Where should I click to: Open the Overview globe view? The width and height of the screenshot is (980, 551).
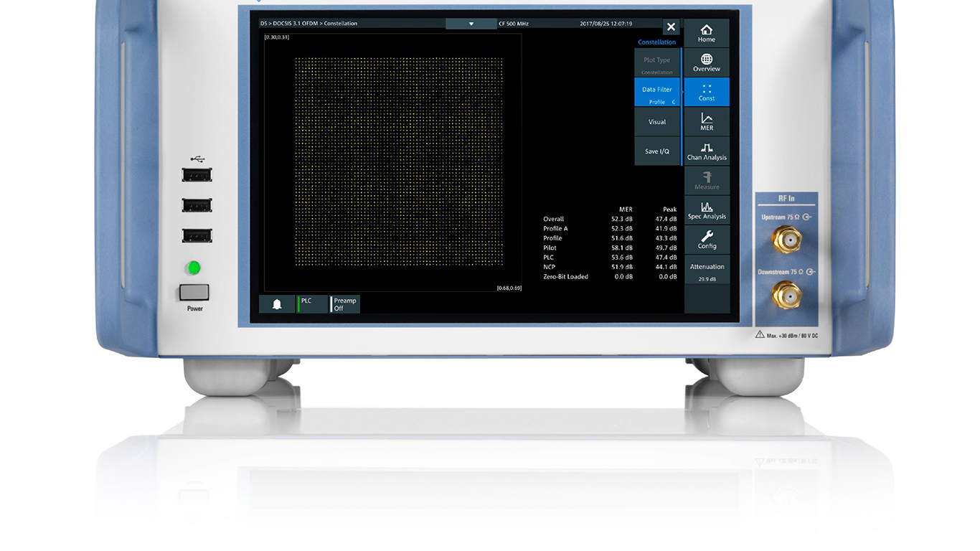click(706, 62)
